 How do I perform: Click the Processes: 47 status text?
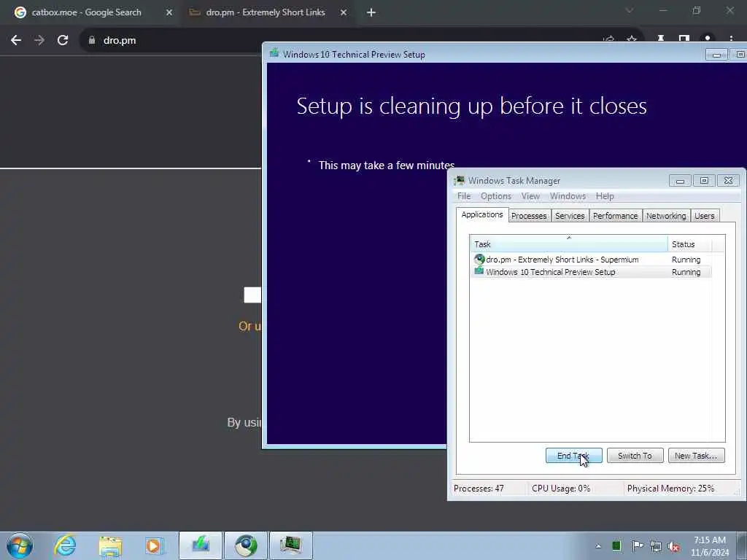pyautogui.click(x=479, y=489)
